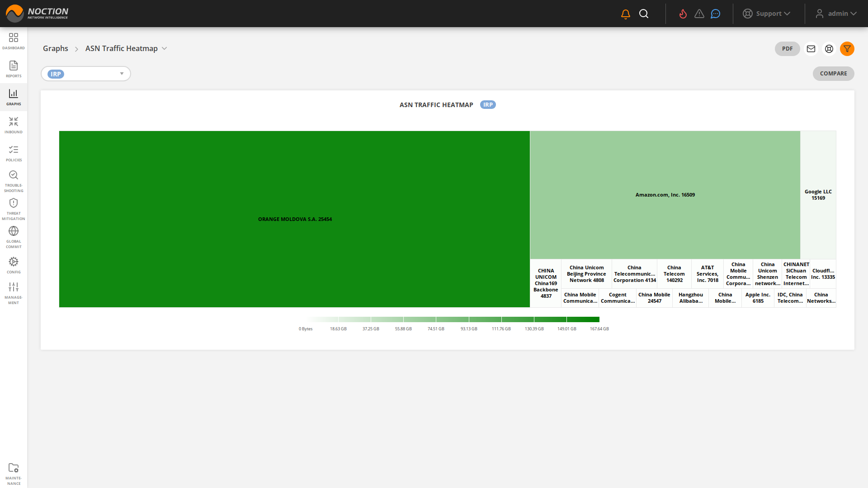Export the heatmap as PDF
Screen dimensions: 868x488
tap(787, 48)
